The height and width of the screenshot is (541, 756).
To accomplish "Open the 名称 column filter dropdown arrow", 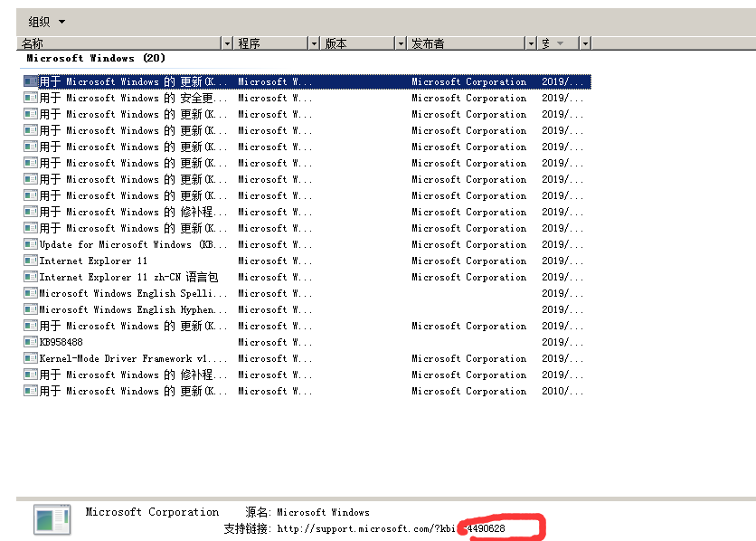I will (227, 43).
